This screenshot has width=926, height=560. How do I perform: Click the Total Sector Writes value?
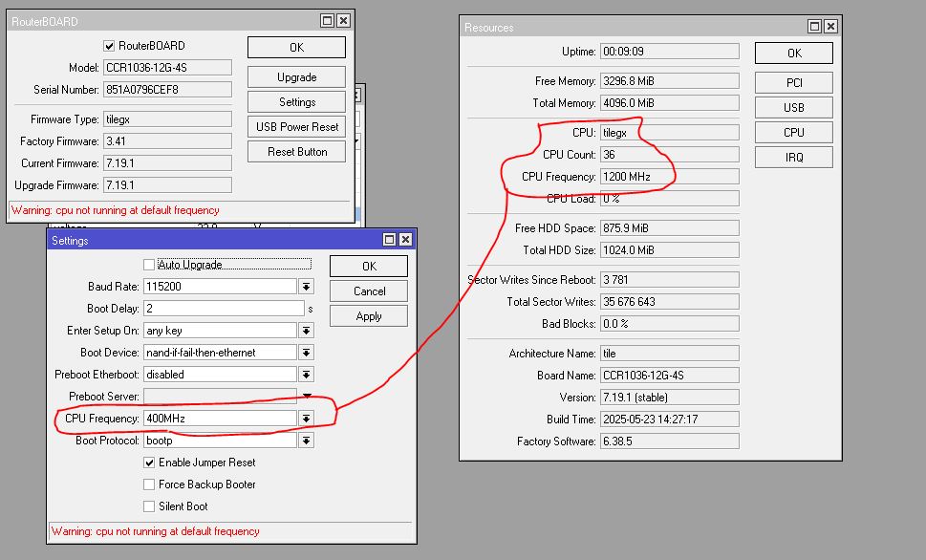670,301
